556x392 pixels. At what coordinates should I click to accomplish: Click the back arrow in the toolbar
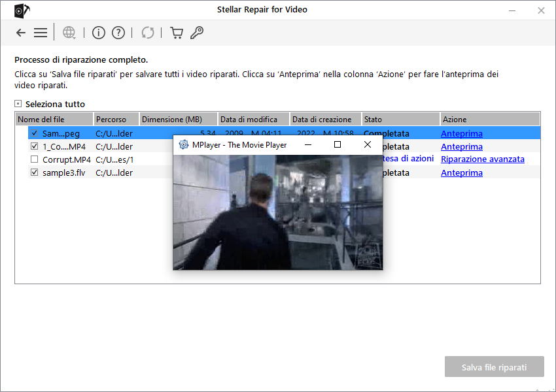(x=21, y=33)
